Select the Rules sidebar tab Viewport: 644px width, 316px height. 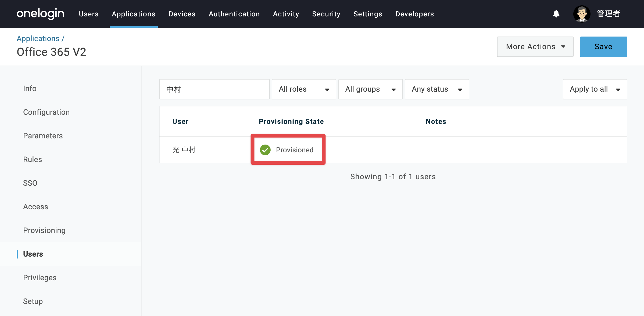pos(33,159)
